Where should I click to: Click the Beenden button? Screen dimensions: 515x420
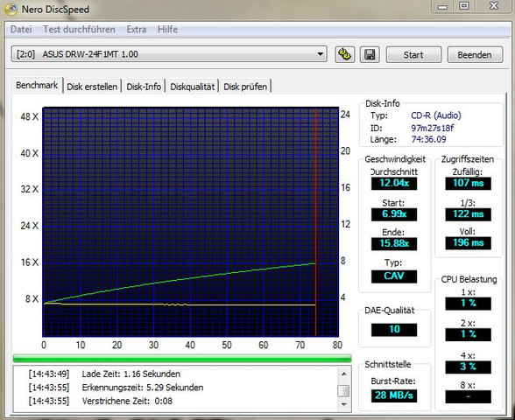[475, 54]
